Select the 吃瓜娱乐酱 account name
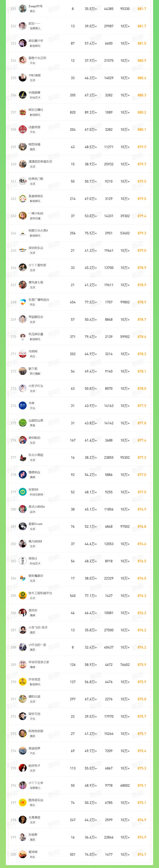This screenshot has width=159, height=868. coord(36,334)
